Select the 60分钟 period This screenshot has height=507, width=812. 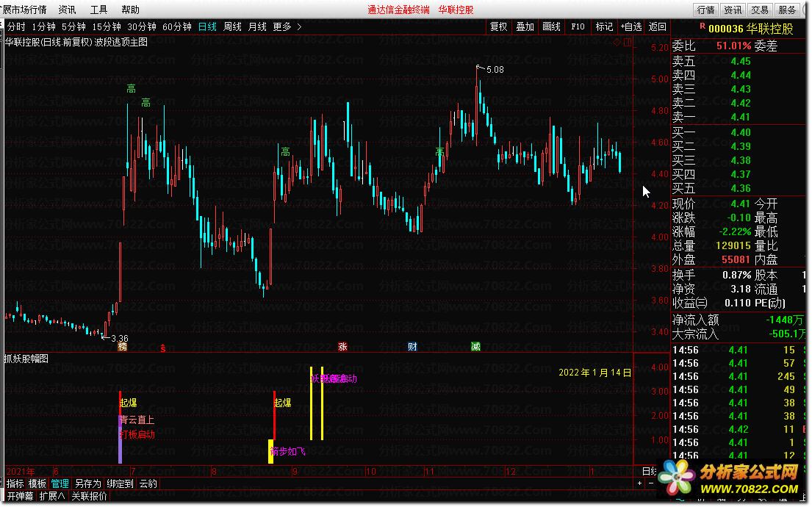coord(176,26)
